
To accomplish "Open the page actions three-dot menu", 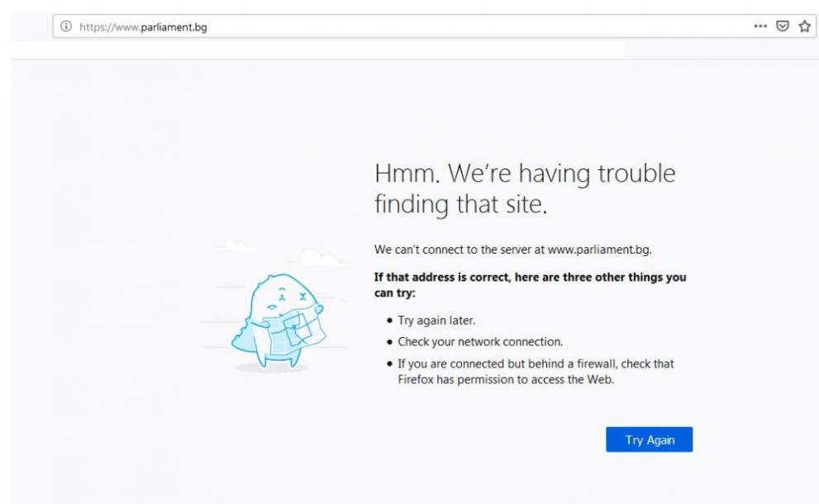I will [x=760, y=26].
